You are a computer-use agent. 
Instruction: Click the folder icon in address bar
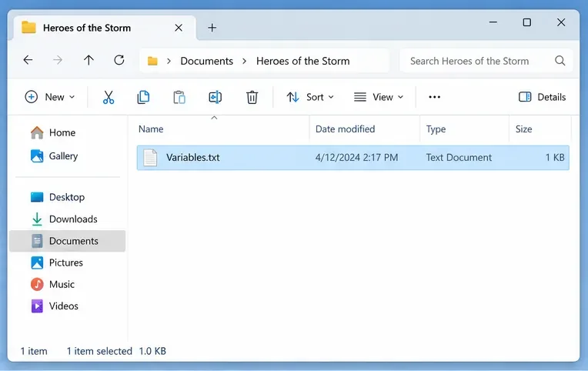pyautogui.click(x=152, y=61)
